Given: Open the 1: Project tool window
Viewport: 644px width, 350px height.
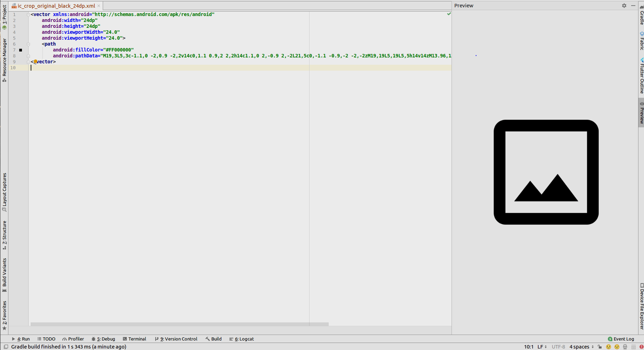Looking at the screenshot, I should pyautogui.click(x=4, y=16).
